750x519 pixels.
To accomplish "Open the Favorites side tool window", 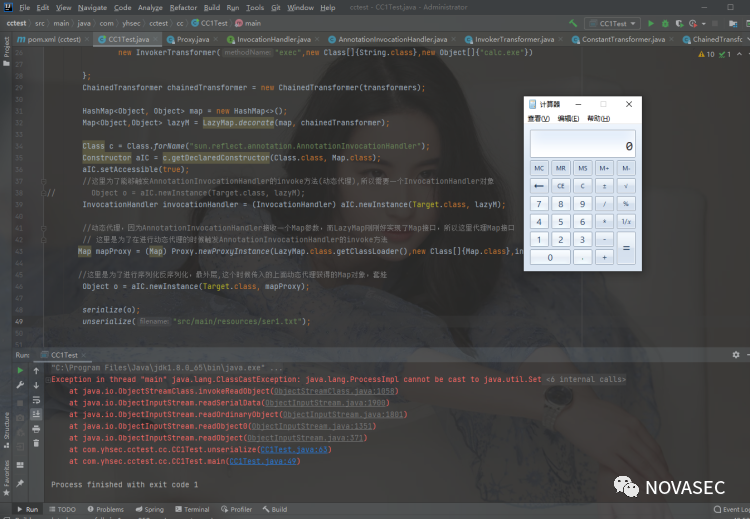I will (x=6, y=477).
